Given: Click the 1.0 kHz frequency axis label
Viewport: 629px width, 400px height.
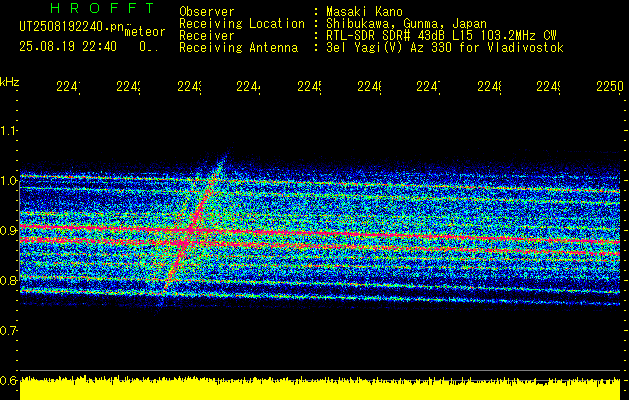Looking at the screenshot, I should [x=9, y=181].
